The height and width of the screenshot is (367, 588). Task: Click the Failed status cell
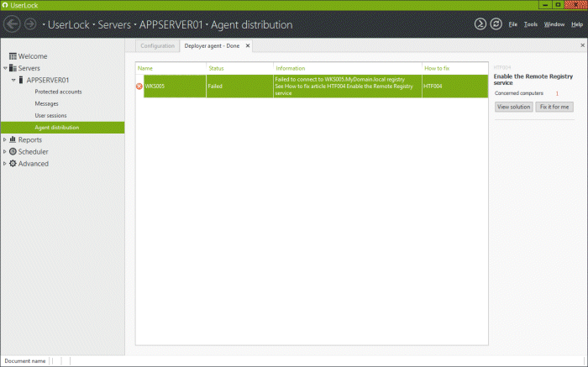(239, 87)
